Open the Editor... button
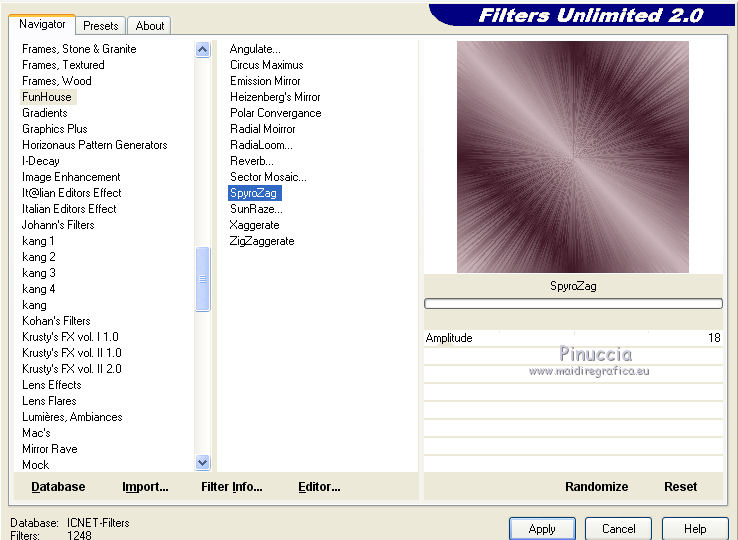Viewport: 738px width, 540px height. (x=319, y=486)
